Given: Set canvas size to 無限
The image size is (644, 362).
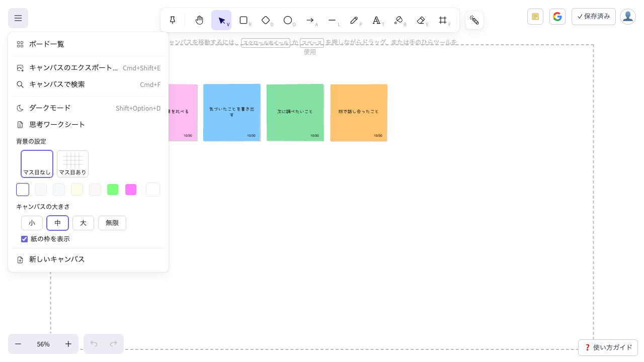Looking at the screenshot, I should (x=112, y=223).
